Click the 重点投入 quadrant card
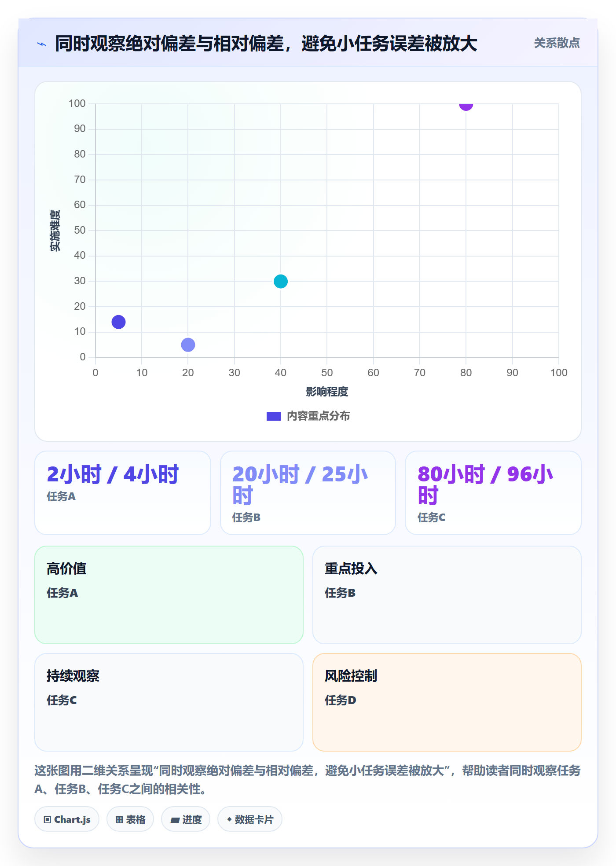The width and height of the screenshot is (616, 866). coord(447,595)
